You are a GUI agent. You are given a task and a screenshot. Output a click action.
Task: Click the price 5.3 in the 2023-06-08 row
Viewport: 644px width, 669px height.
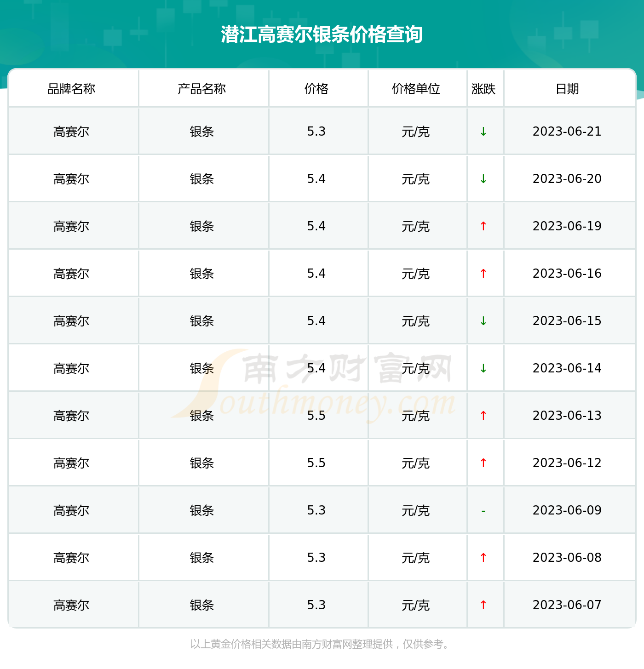[316, 558]
